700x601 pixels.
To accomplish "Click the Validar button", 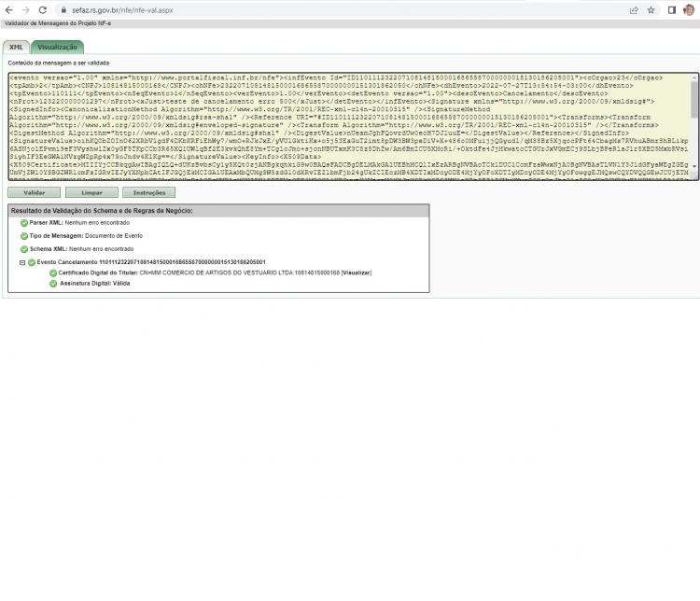I will (34, 192).
